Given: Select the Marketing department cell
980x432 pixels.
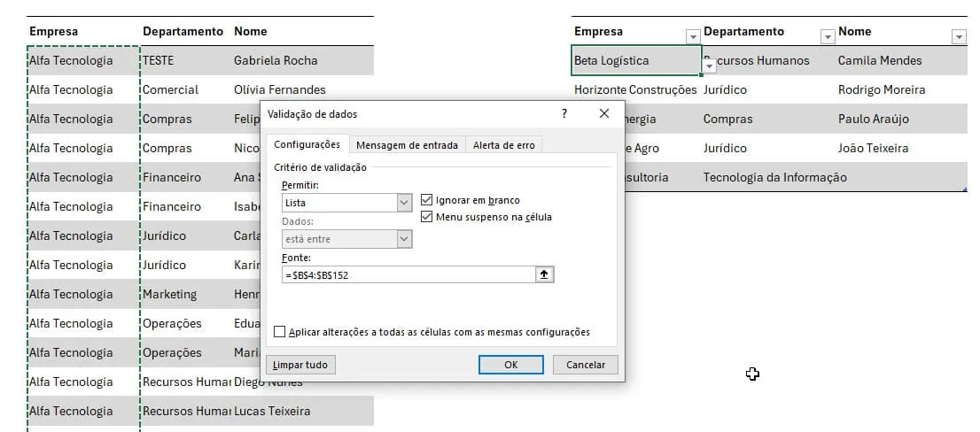Looking at the screenshot, I should pyautogui.click(x=185, y=294).
